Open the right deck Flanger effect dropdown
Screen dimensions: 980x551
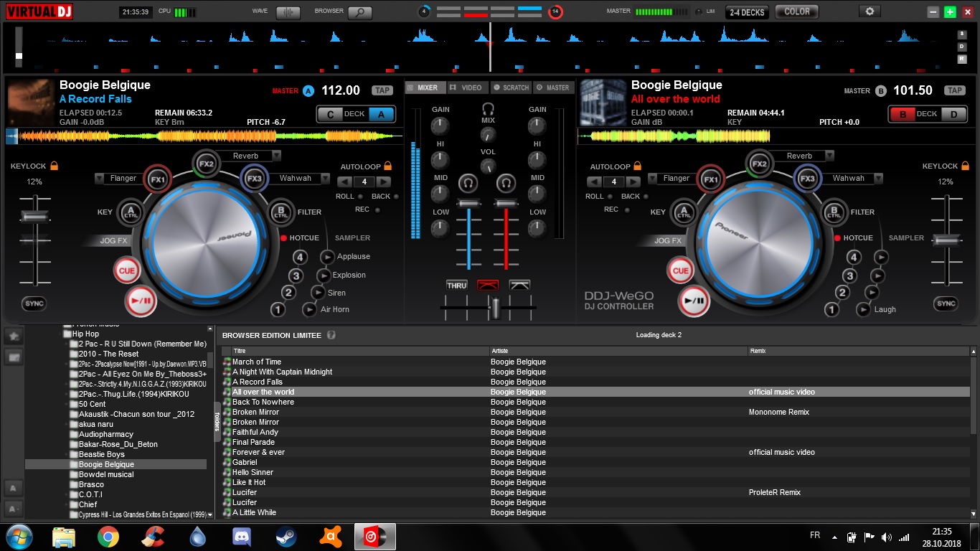tap(653, 178)
